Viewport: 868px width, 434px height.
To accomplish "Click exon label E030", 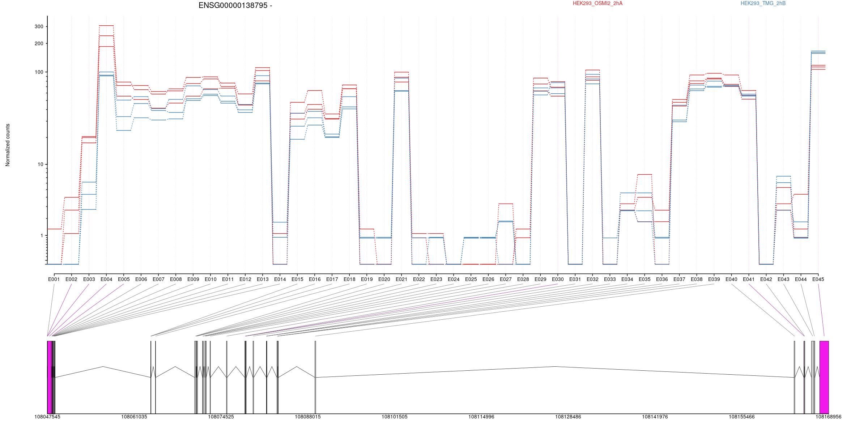I will [558, 279].
